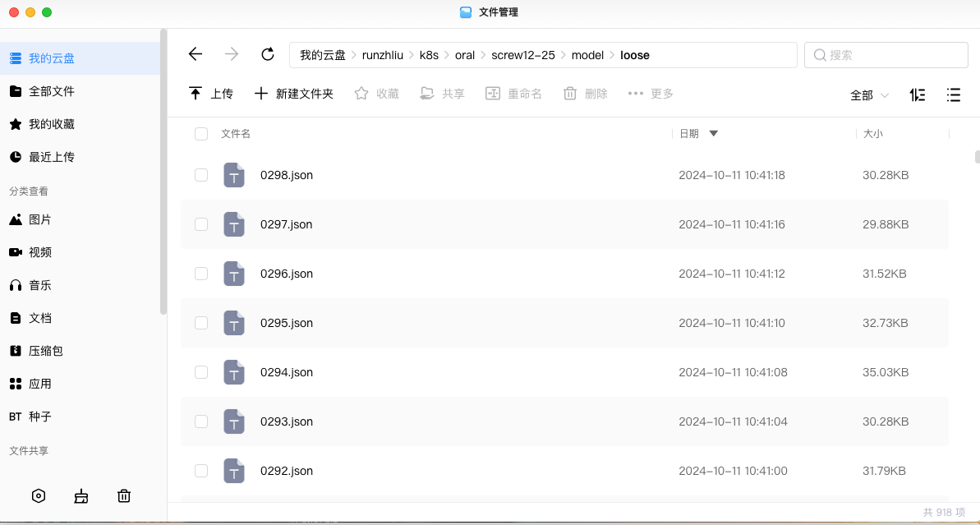Viewport: 980px width, 525px height.
Task: Go to oral in breadcrumb path
Action: 465,55
